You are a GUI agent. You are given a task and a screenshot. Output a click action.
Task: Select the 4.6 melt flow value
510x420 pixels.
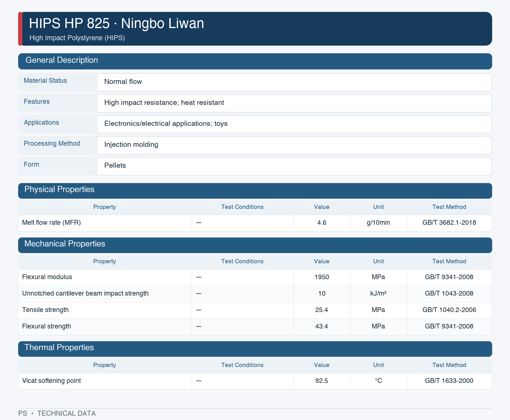322,223
